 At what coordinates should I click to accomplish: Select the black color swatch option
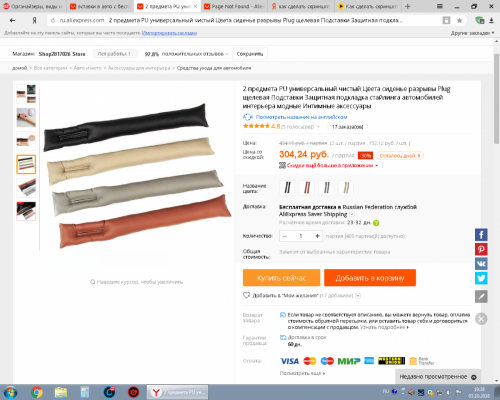287,188
